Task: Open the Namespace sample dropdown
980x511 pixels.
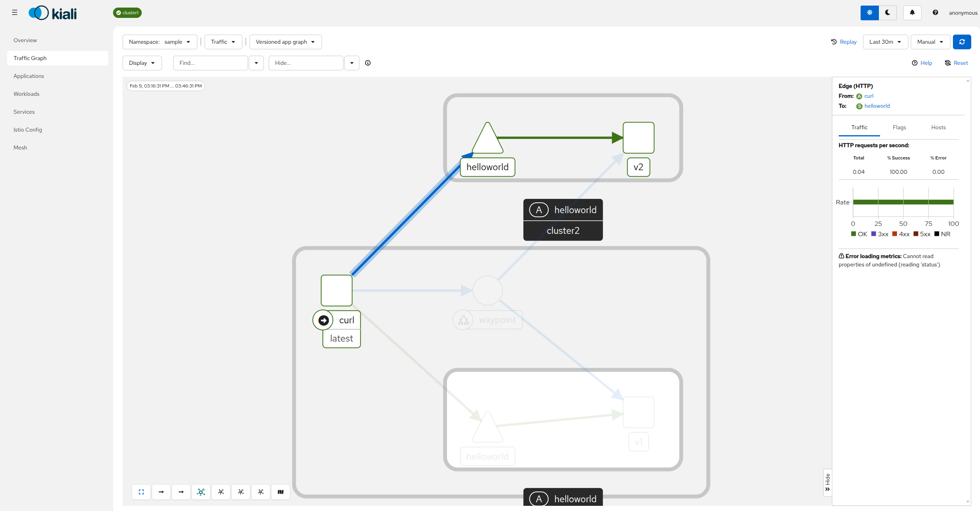Action: pyautogui.click(x=160, y=42)
